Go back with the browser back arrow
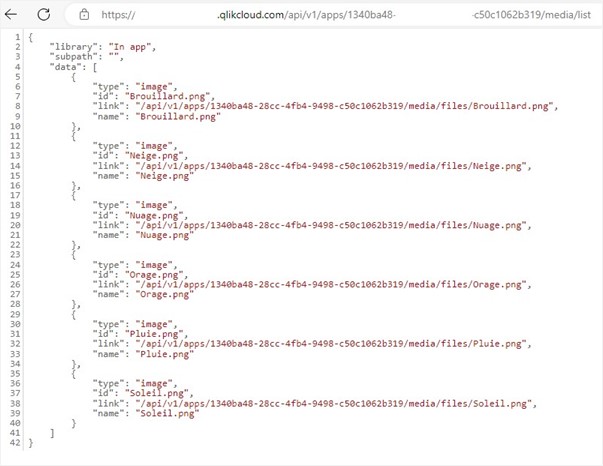The image size is (603, 466). point(11,15)
